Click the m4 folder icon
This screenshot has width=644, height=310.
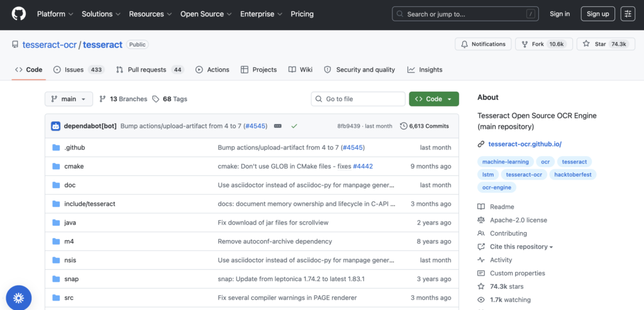pyautogui.click(x=56, y=241)
